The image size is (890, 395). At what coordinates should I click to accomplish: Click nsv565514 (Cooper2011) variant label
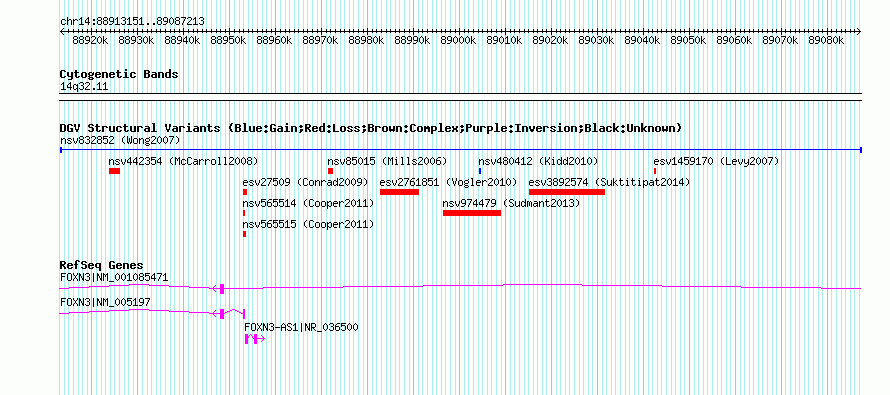pyautogui.click(x=308, y=203)
